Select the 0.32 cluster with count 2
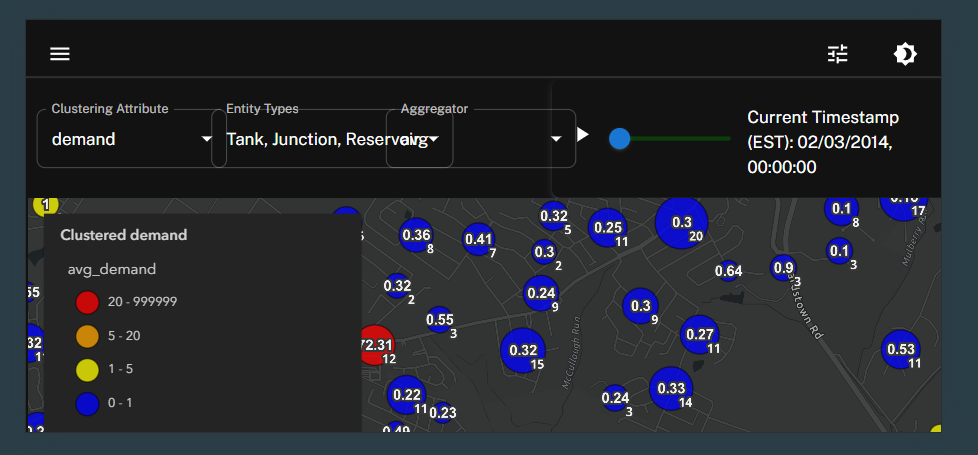The height and width of the screenshot is (455, 978). click(x=397, y=286)
